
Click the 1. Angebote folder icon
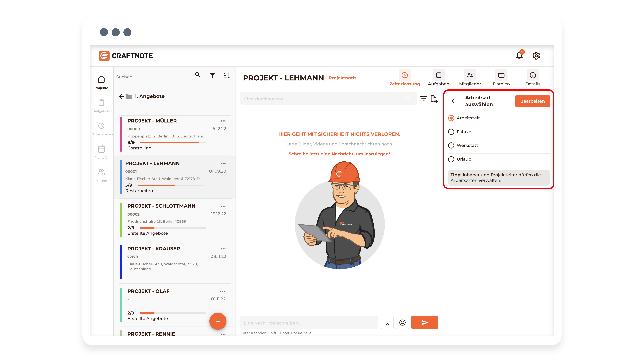pyautogui.click(x=128, y=96)
